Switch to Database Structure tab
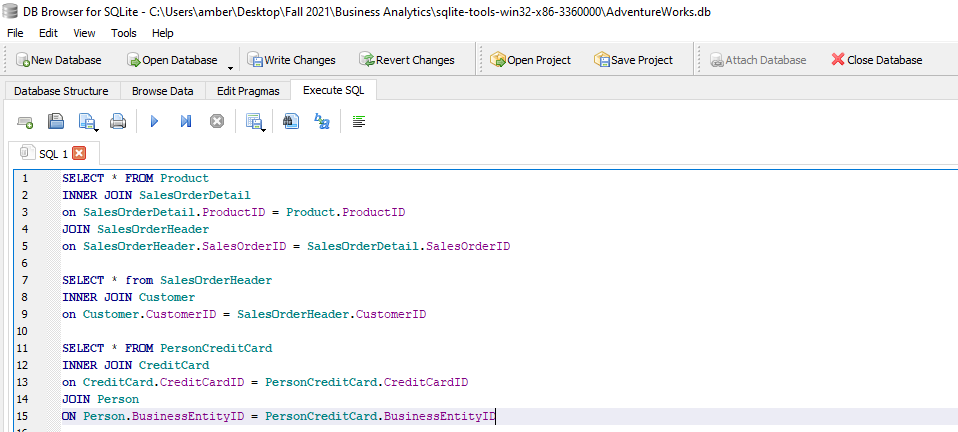958x432 pixels. click(61, 91)
